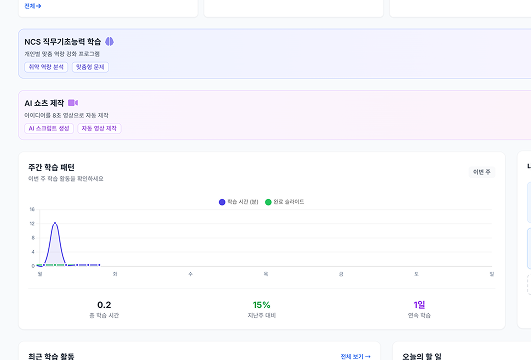Click the video camera icon beside AI 쇼츠 제작
Screen dimensions: 531x360
pos(73,103)
